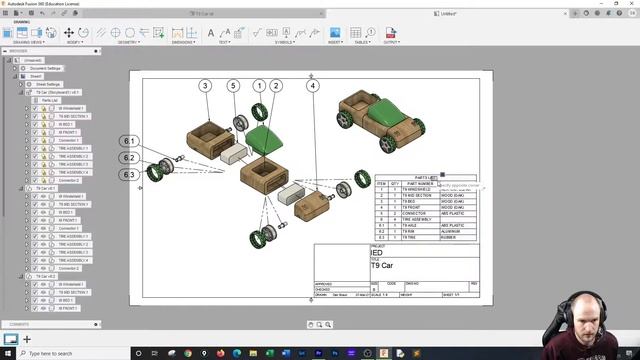This screenshot has width=640, height=360.
Task: Expand the Document Settings tree node
Action: [x=15, y=68]
